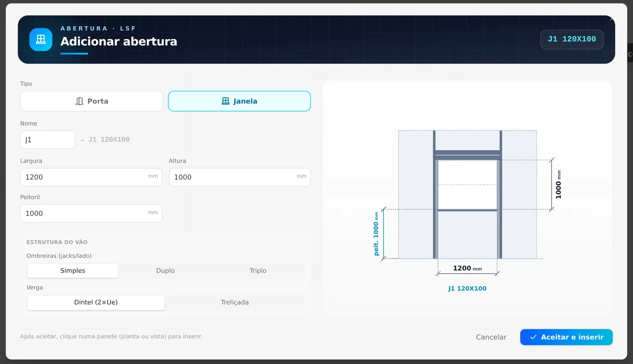Image resolution: width=633 pixels, height=364 pixels.
Task: Click the Cancelar button
Action: pyautogui.click(x=491, y=337)
